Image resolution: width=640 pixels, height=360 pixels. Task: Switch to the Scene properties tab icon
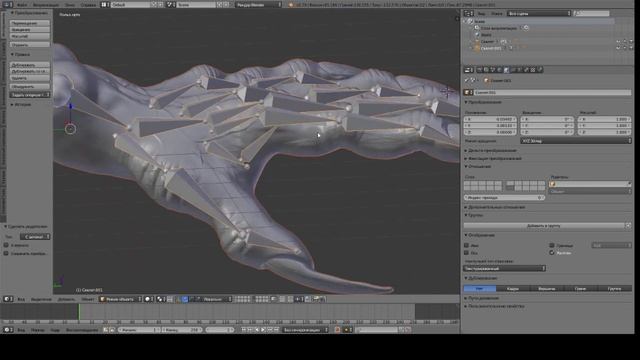pyautogui.click(x=493, y=70)
